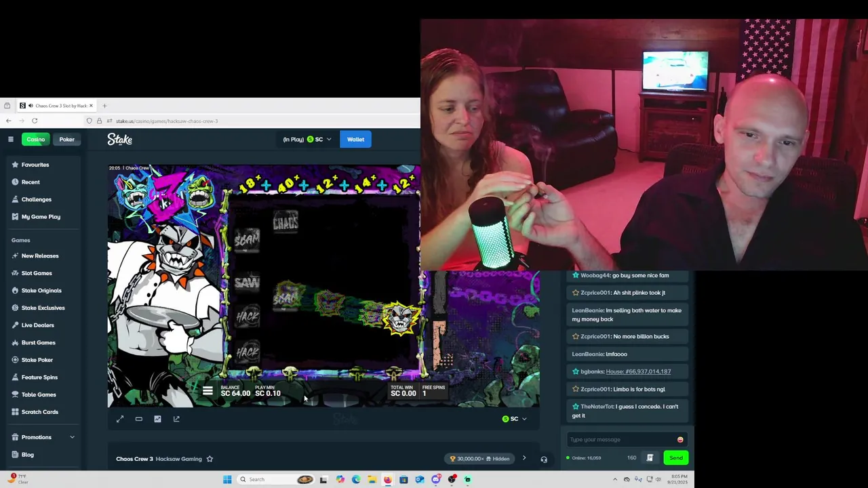This screenshot has height=488, width=868.
Task: Click the Hacksaw Gaming provider link
Action: (179, 459)
